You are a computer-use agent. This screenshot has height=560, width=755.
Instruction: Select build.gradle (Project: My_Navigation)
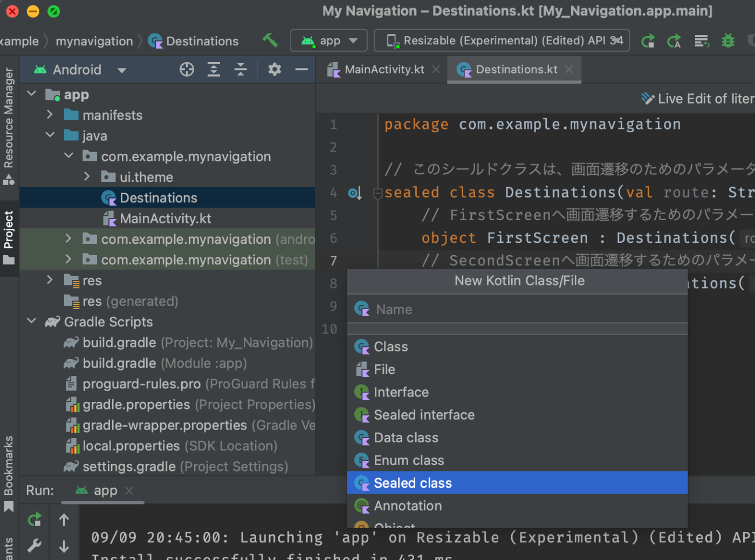tap(167, 343)
